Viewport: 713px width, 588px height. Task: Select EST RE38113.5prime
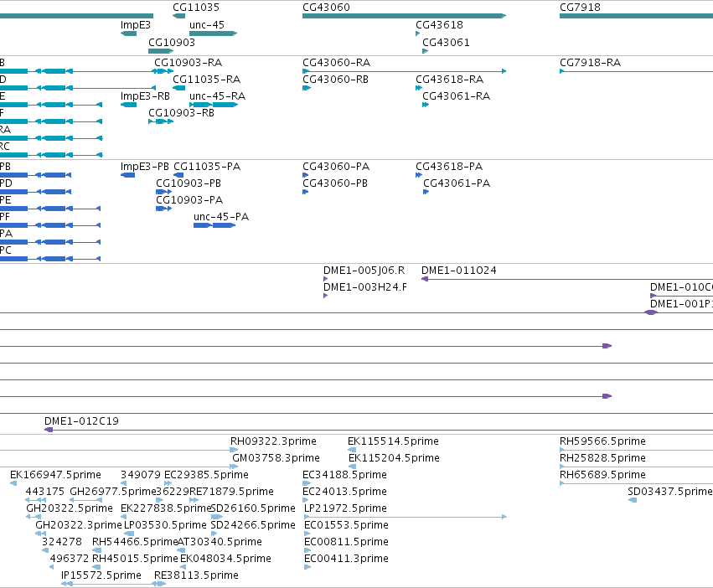[x=196, y=575]
